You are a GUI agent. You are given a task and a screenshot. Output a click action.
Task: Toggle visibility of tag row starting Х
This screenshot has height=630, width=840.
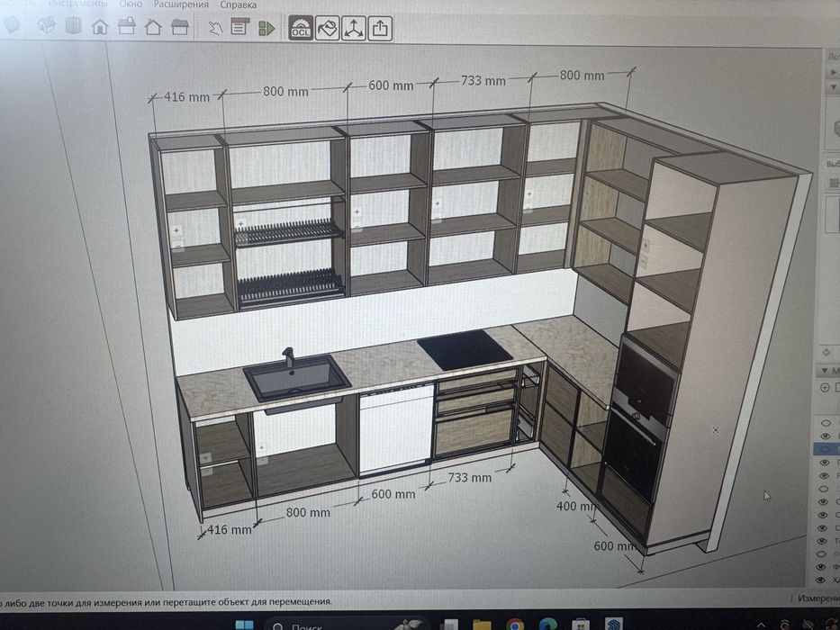click(820, 580)
